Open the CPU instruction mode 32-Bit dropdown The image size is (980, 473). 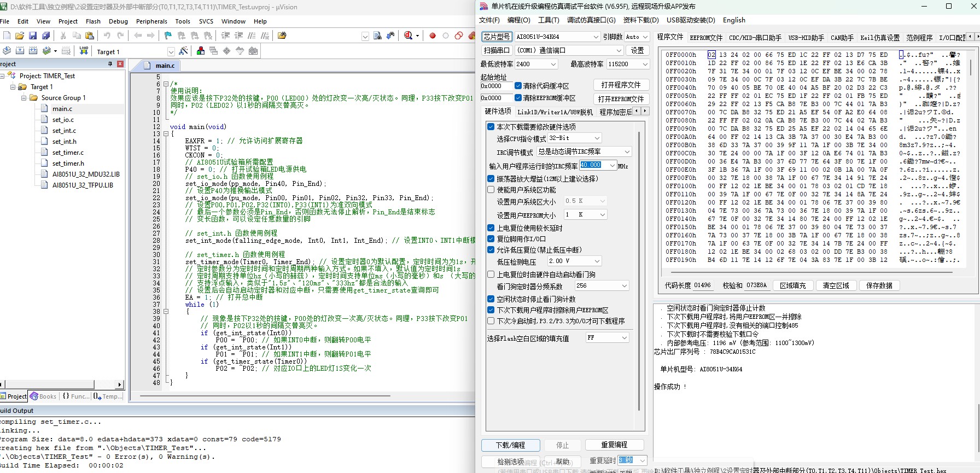coord(575,138)
